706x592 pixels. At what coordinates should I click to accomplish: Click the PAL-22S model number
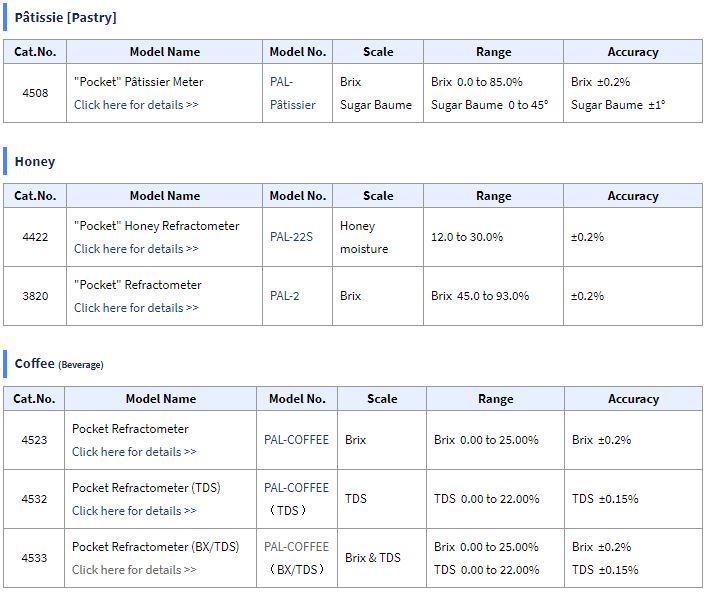(x=291, y=237)
